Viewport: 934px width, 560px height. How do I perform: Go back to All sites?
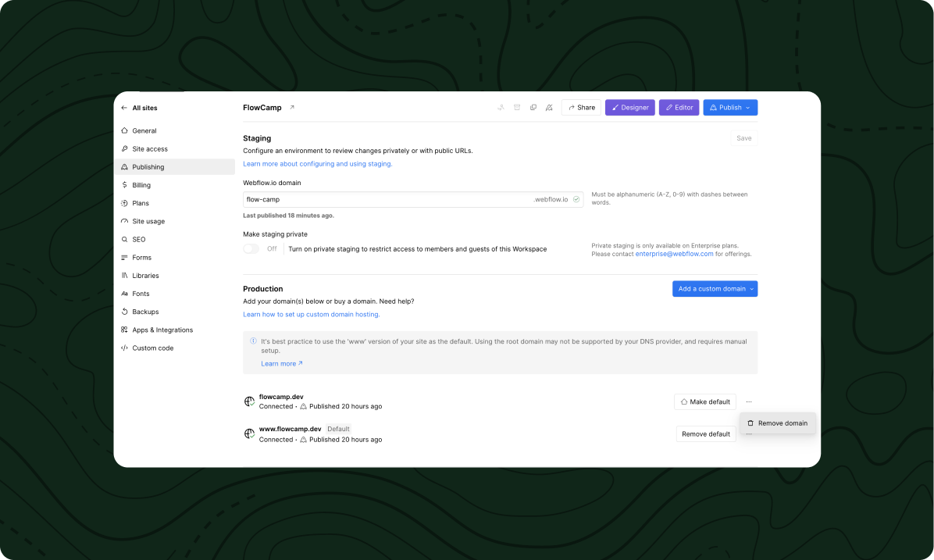tap(139, 108)
